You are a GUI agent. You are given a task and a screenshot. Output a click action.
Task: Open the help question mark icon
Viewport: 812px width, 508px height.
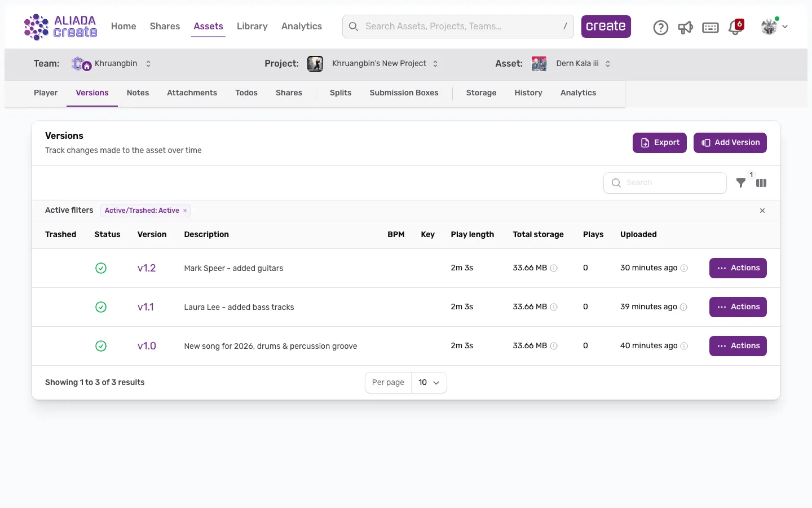[660, 27]
